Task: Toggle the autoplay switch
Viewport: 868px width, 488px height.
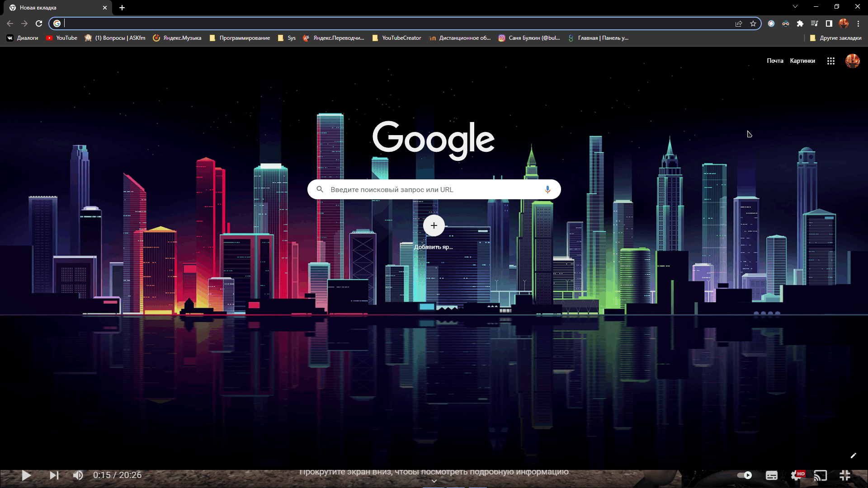Action: (745, 475)
